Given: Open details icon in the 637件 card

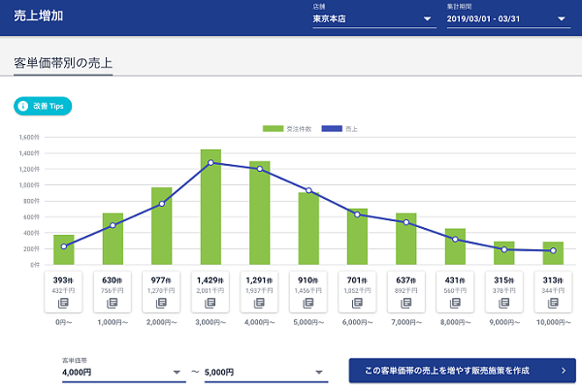Looking at the screenshot, I should point(406,304).
